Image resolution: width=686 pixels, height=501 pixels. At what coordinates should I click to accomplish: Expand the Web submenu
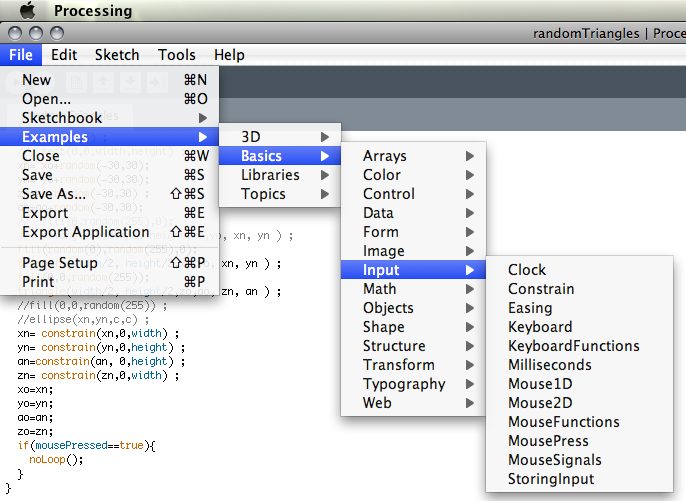pyautogui.click(x=413, y=403)
